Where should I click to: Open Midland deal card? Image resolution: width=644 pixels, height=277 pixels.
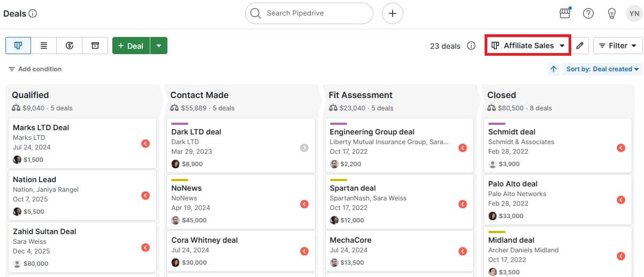click(x=557, y=252)
